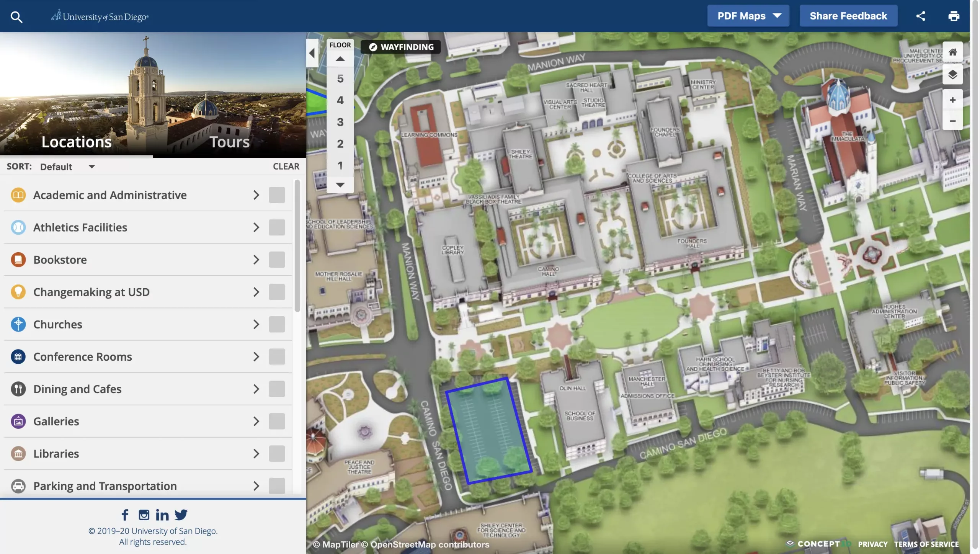
Task: Open the PRIVACY link
Action: click(872, 544)
